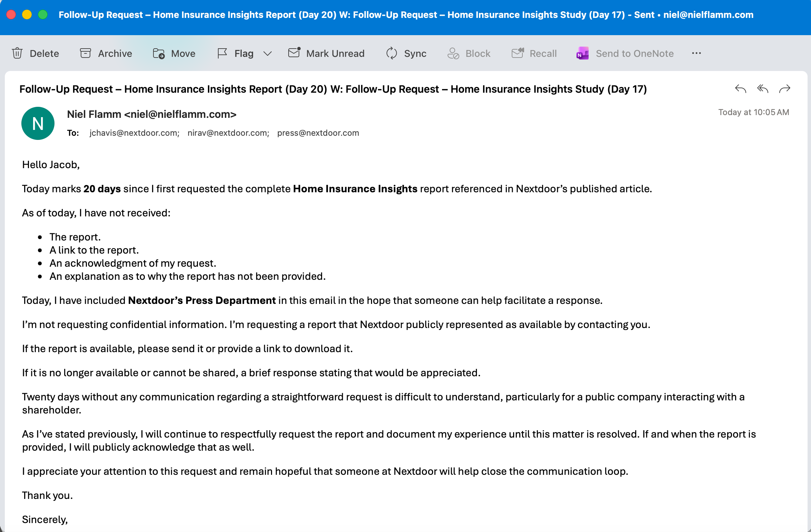Click the email subject heading
This screenshot has width=811, height=532.
click(333, 89)
